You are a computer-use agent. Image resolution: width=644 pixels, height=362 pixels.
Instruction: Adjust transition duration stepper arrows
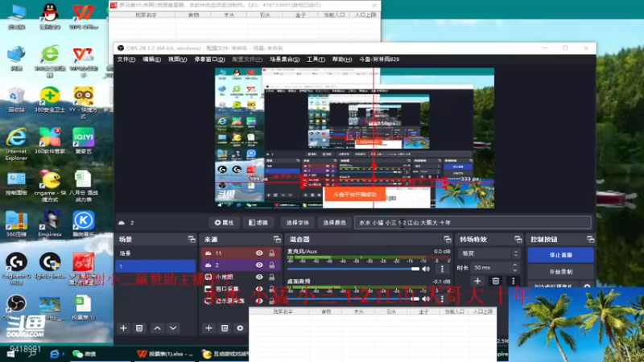514,267
